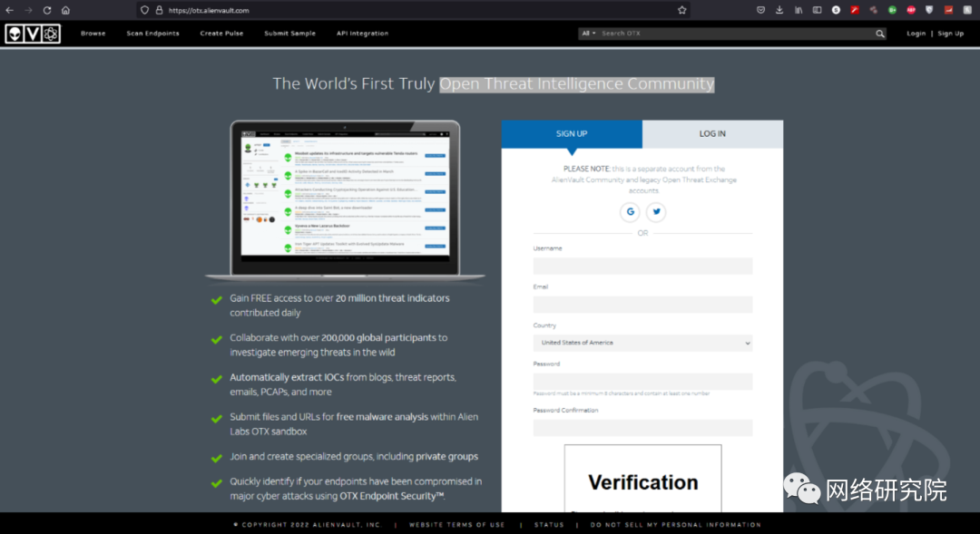View site security padlock information
980x534 pixels.
click(x=159, y=10)
